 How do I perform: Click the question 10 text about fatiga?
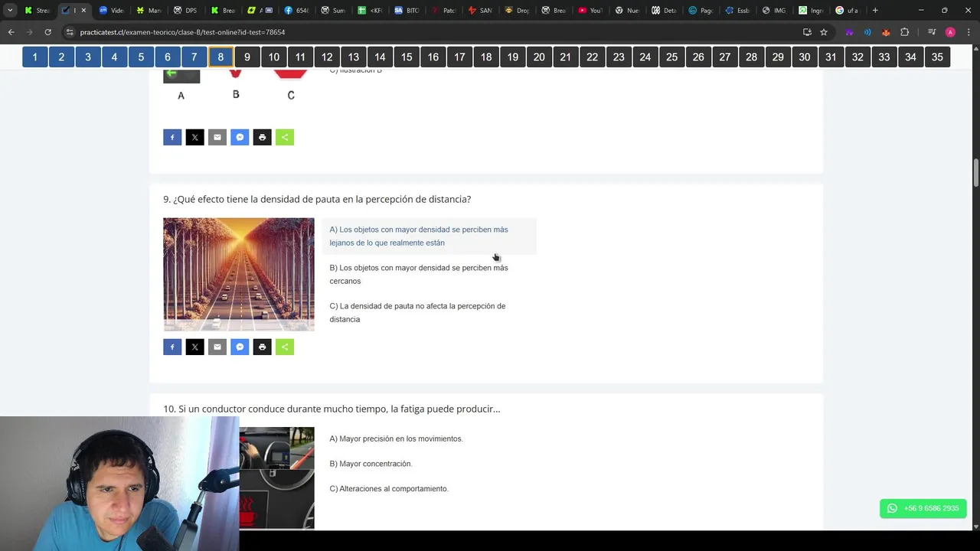click(332, 409)
